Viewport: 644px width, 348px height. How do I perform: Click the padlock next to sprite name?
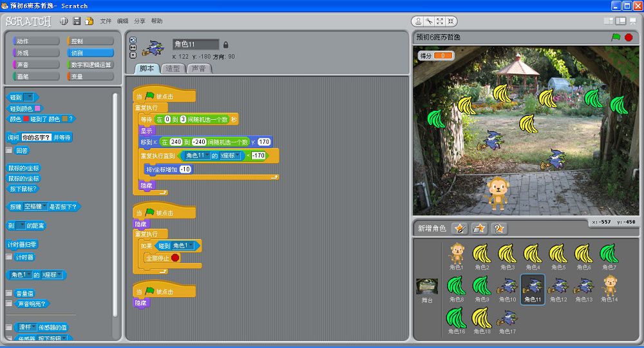(225, 44)
